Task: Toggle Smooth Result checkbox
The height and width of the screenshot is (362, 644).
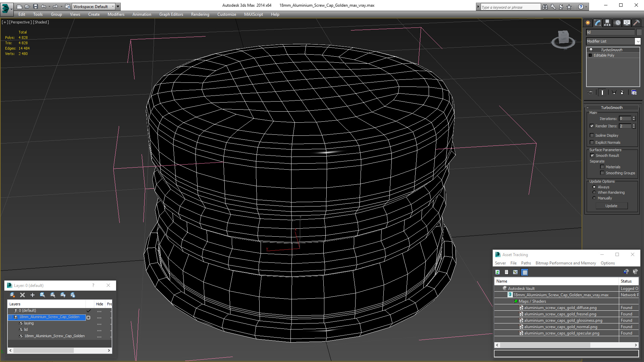Action: [592, 156]
